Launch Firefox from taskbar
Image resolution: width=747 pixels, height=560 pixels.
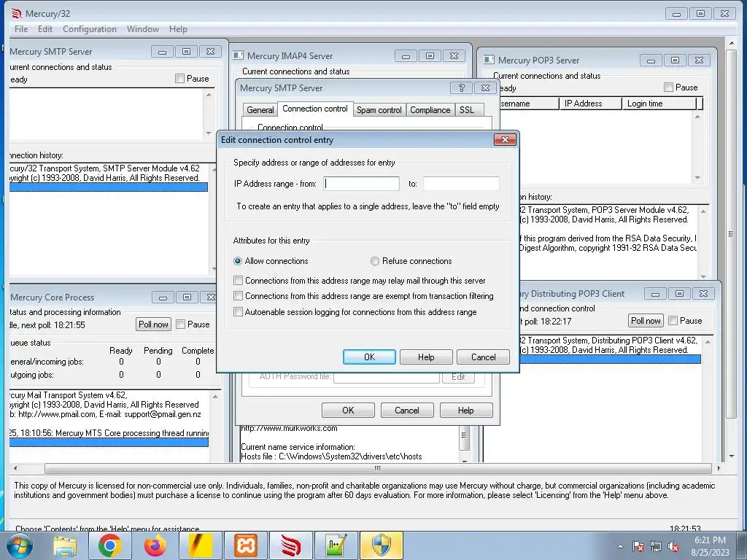(155, 545)
